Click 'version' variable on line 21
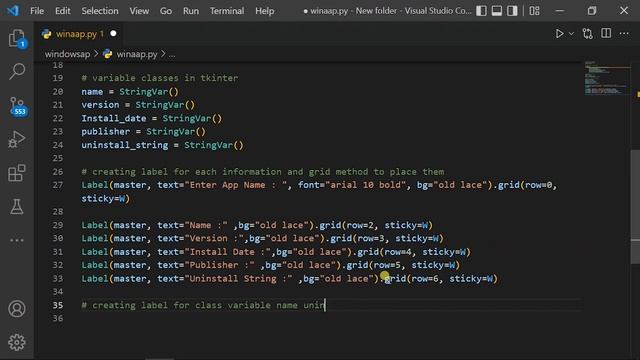This screenshot has width=640, height=360. point(100,105)
